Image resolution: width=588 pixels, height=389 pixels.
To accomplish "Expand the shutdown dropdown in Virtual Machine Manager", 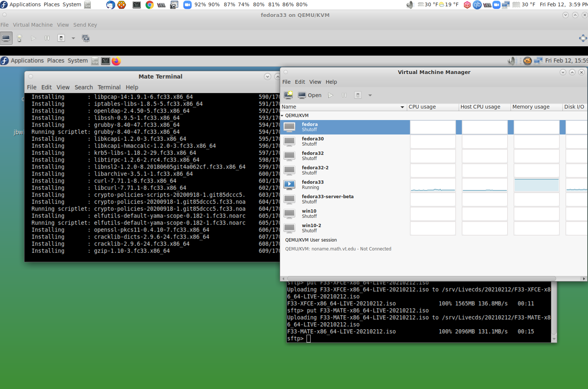I will (370, 95).
